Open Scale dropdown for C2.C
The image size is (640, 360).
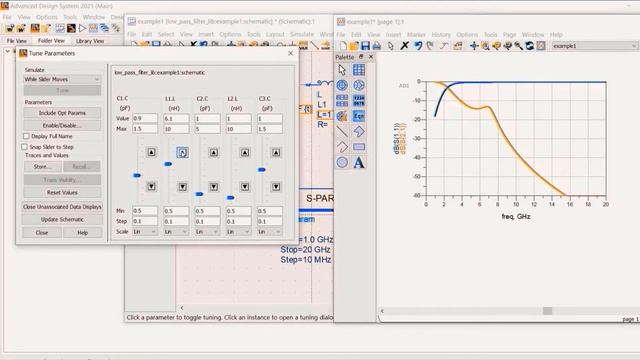click(207, 231)
